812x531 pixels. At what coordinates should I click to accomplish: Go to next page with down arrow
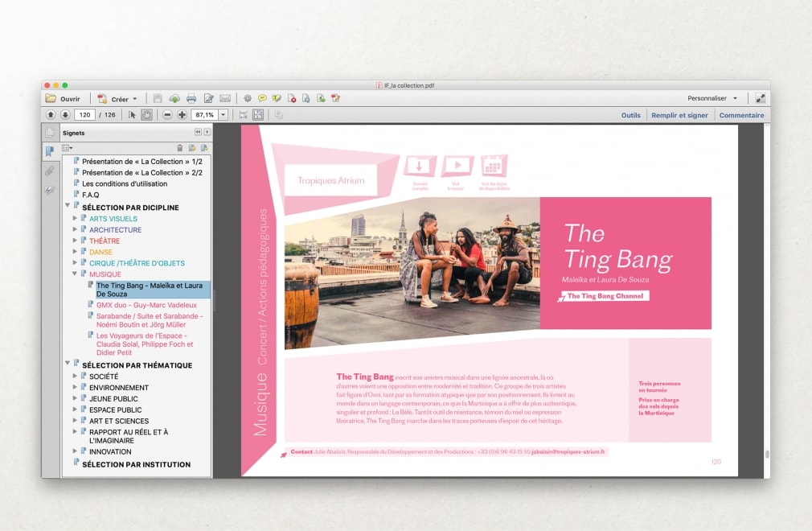65,115
